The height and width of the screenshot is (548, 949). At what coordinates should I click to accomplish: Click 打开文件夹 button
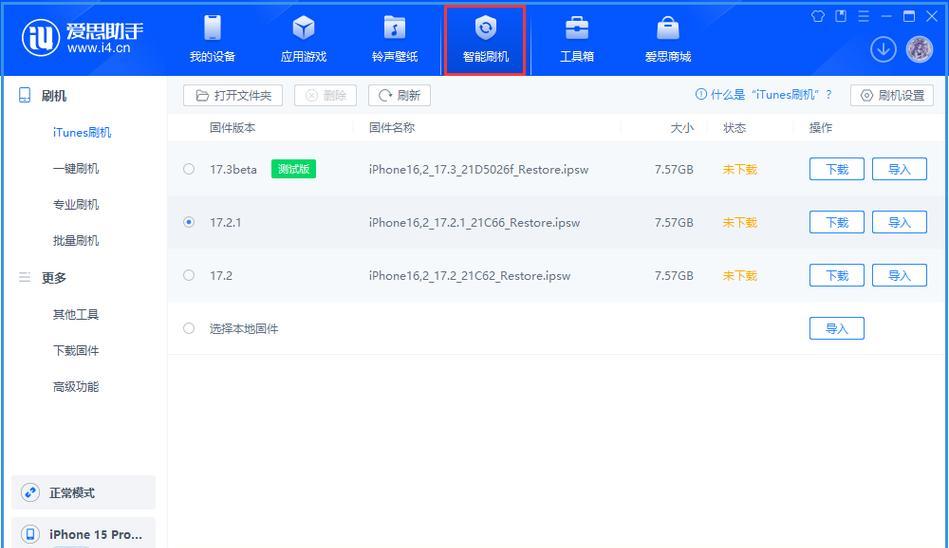pos(233,95)
